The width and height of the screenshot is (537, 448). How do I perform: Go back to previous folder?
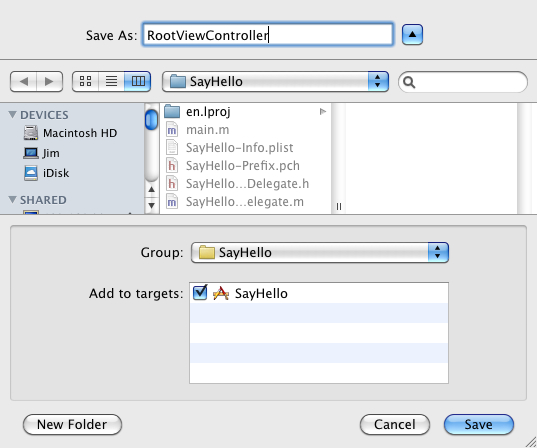click(23, 82)
